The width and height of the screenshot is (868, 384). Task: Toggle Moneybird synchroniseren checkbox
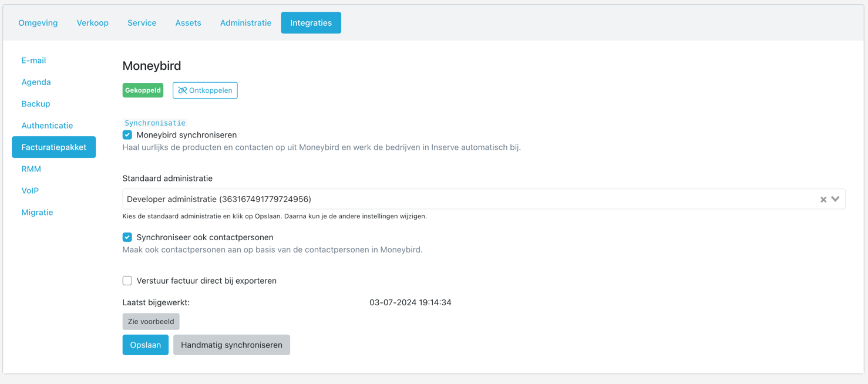click(x=127, y=135)
